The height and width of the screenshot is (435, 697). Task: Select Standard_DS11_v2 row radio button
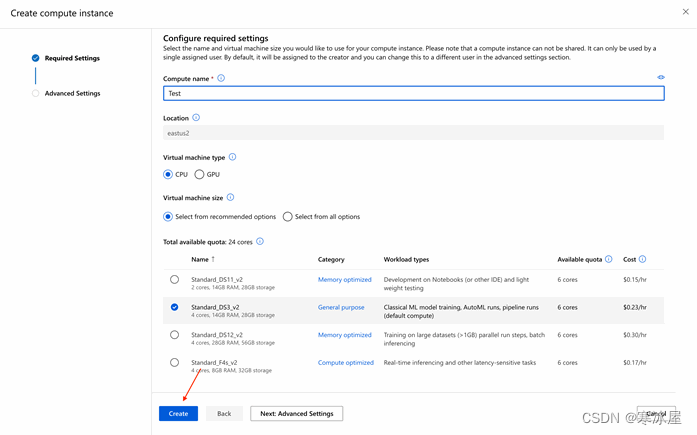pyautogui.click(x=175, y=280)
